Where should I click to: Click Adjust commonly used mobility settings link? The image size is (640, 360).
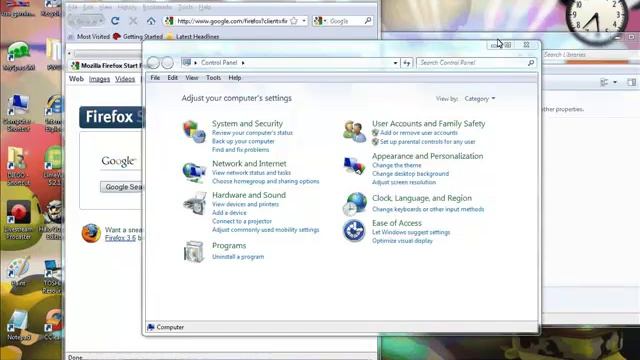[x=266, y=230]
